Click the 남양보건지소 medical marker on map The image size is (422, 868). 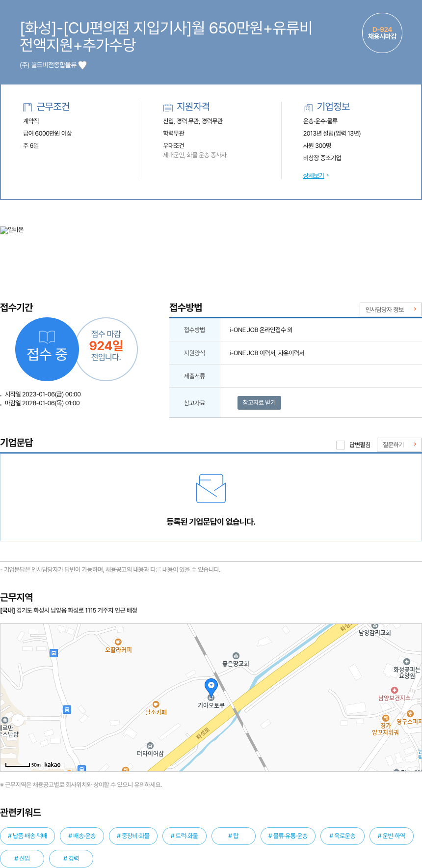point(394,690)
